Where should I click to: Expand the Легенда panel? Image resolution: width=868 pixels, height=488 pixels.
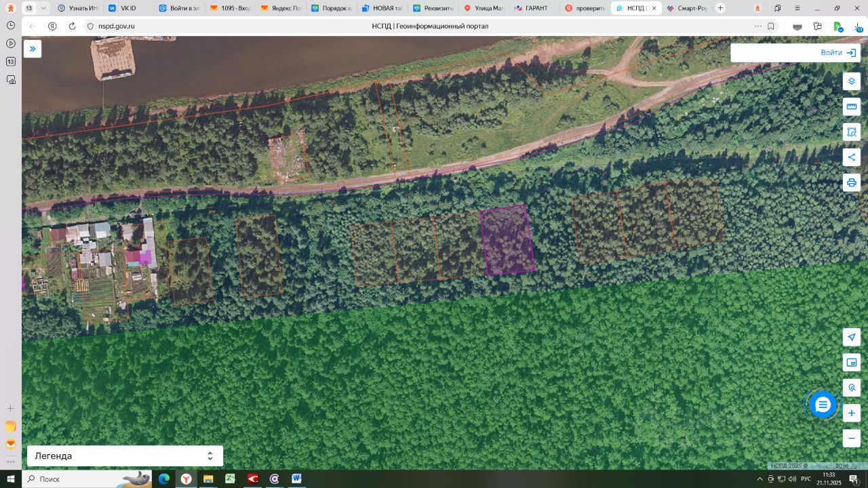click(125, 456)
